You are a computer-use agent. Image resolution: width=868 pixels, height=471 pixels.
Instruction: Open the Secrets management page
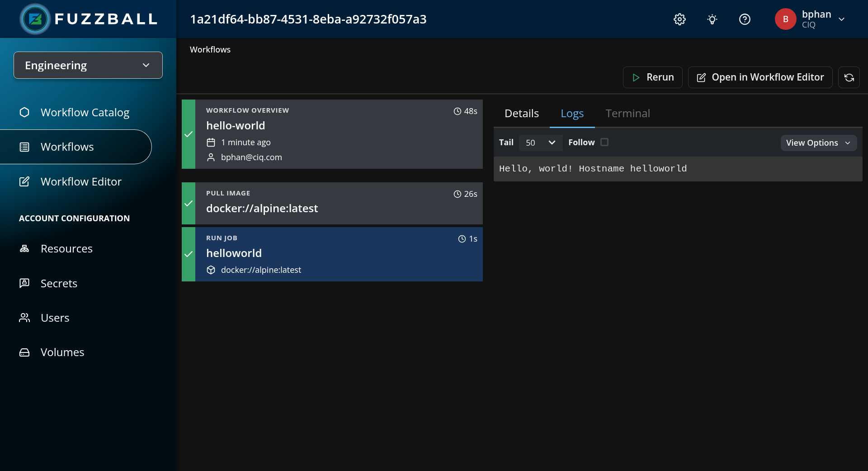tap(59, 283)
